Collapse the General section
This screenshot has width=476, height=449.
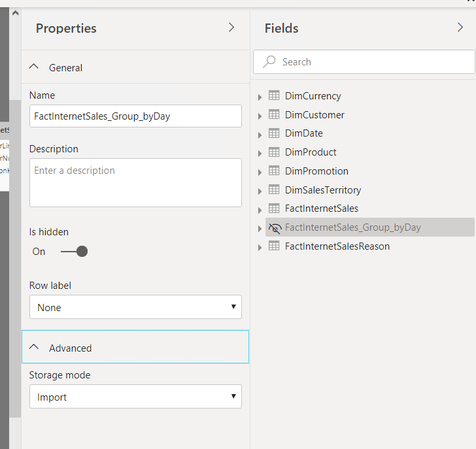35,67
